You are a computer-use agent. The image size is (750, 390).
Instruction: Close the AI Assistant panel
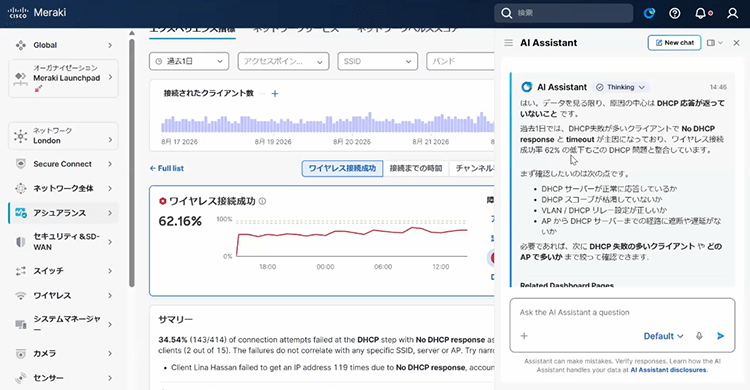737,43
